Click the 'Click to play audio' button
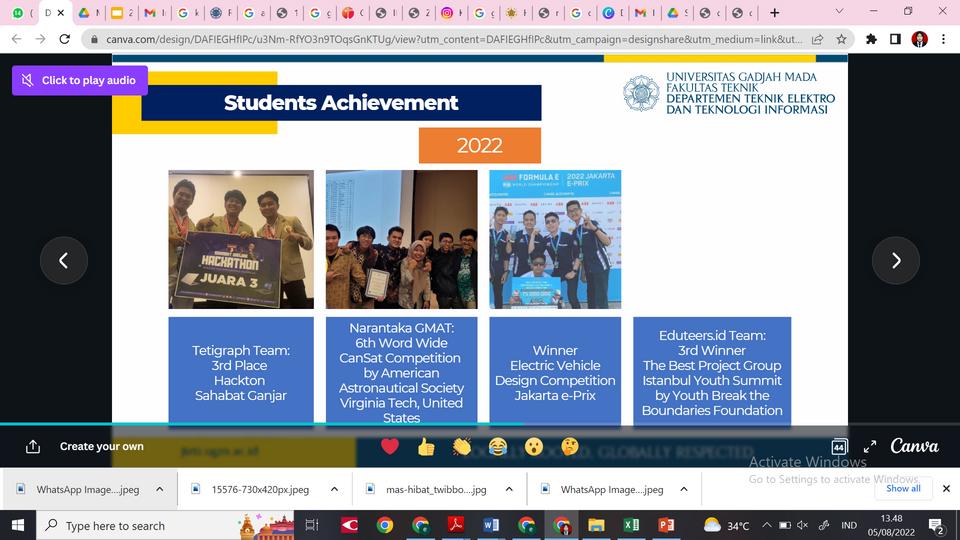The width and height of the screenshot is (960, 540). click(80, 80)
